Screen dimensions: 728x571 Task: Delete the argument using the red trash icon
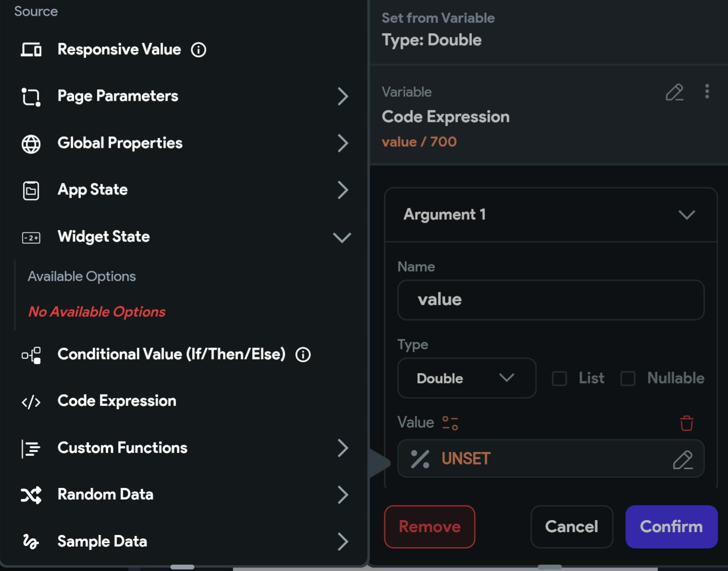point(687,423)
